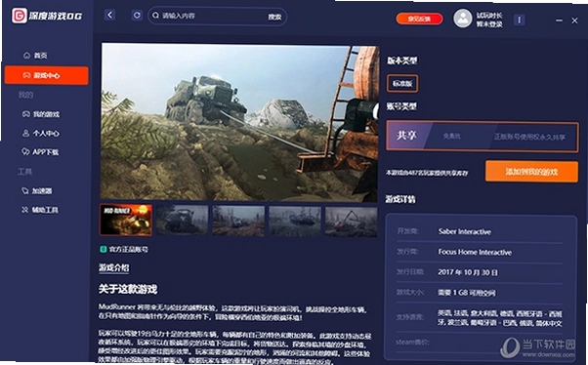Viewport: 588px width, 365px height.
Task: Click the 版本类型 label
Action: tap(402, 61)
